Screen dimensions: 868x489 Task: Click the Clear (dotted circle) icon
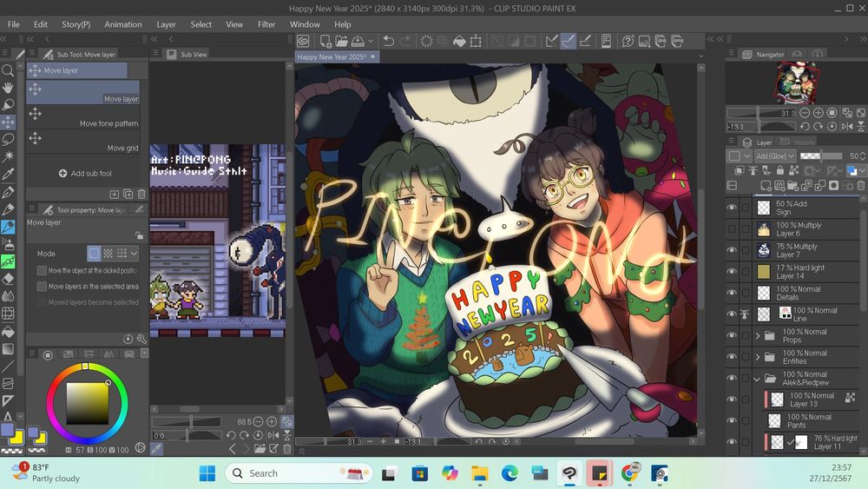click(x=426, y=41)
